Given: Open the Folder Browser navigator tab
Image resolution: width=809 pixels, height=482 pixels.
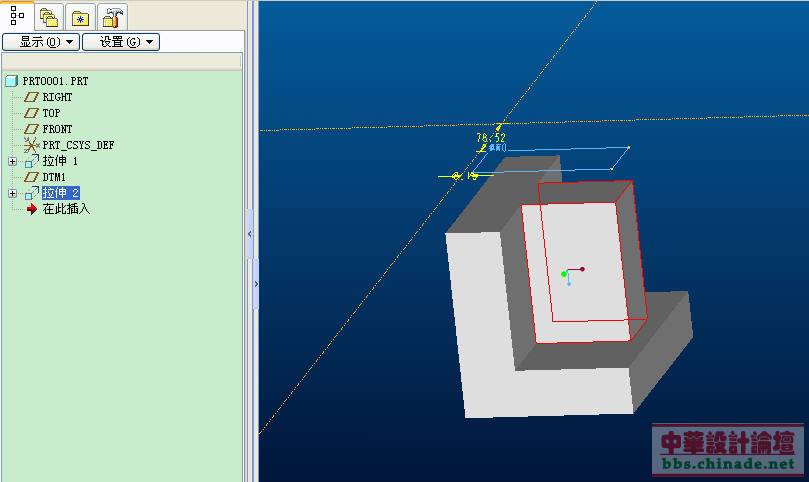Looking at the screenshot, I should (49, 18).
